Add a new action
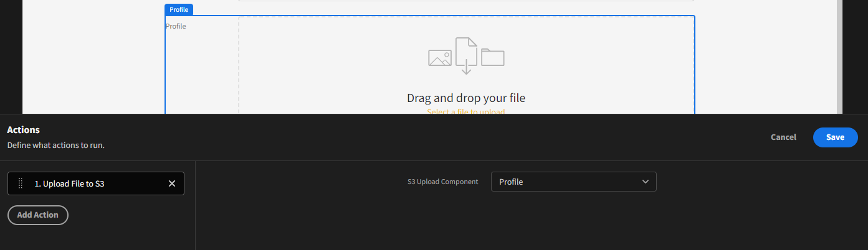868x250 pixels. (38, 215)
